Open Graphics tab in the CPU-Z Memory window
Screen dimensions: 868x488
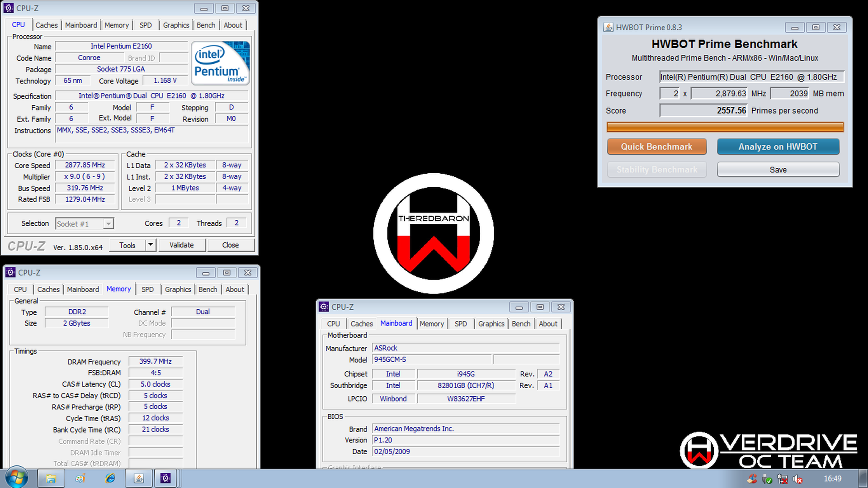point(178,289)
